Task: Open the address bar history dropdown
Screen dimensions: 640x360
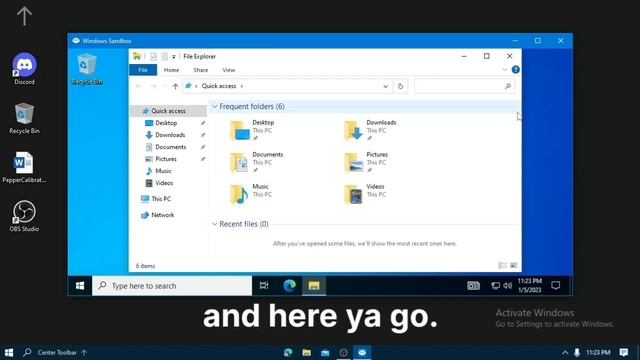Action: pos(385,87)
